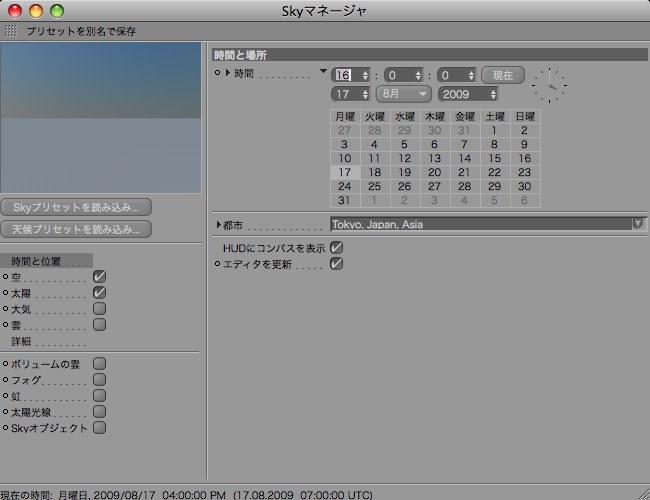Toggle the 太陽 (sun) checkbox
The image size is (650, 500).
click(99, 293)
